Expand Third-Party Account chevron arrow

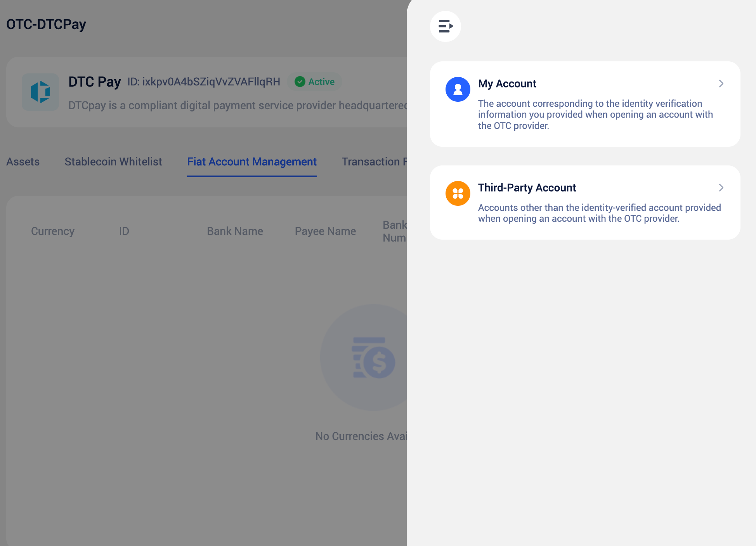721,188
